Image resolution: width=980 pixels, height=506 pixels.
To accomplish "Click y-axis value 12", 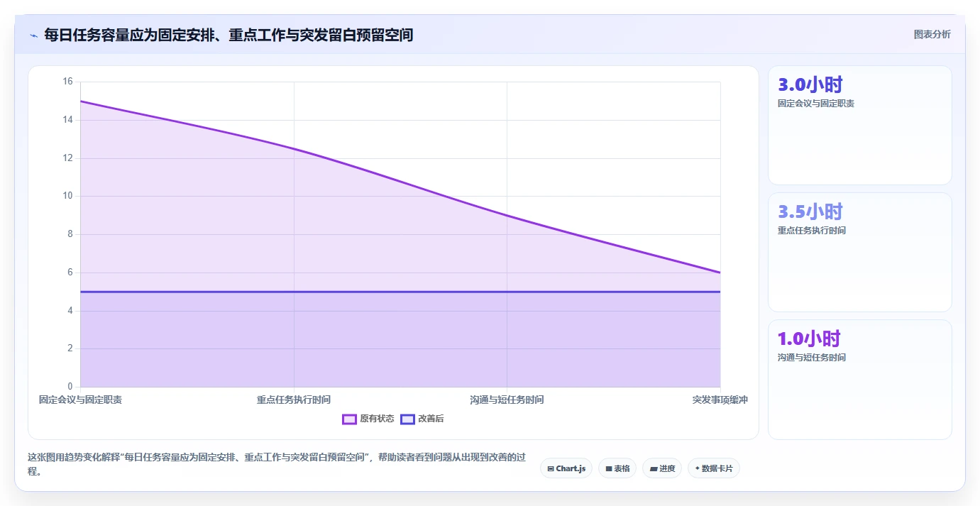I will [x=68, y=158].
